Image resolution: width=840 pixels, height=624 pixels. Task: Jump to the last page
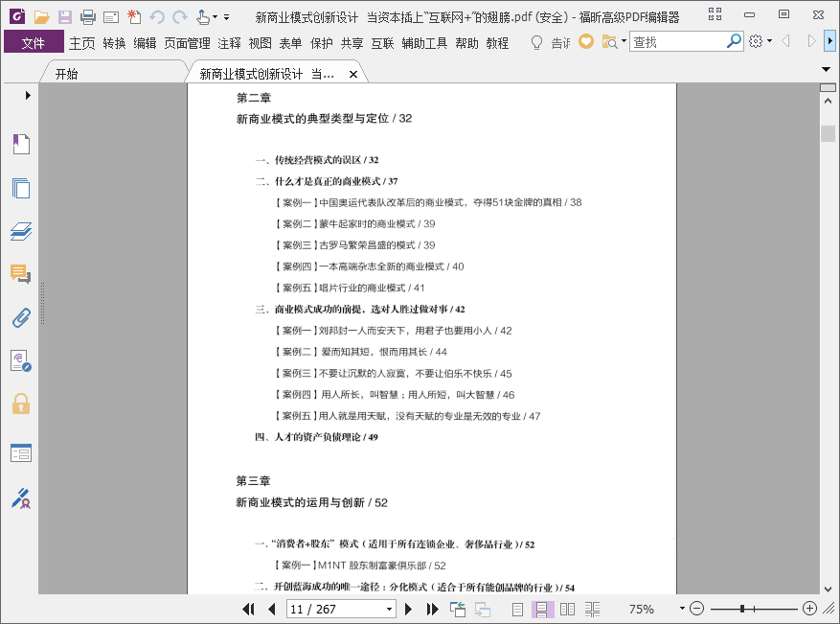pyautogui.click(x=432, y=609)
